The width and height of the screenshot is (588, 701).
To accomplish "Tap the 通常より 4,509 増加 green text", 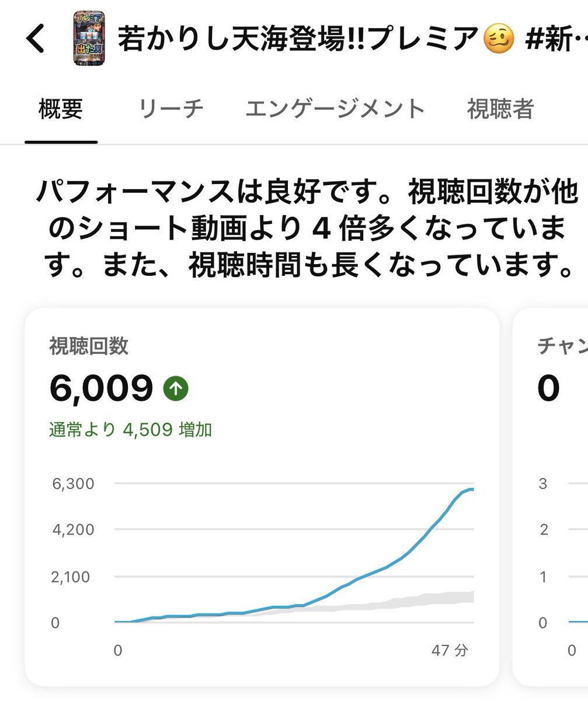I will coord(131,431).
